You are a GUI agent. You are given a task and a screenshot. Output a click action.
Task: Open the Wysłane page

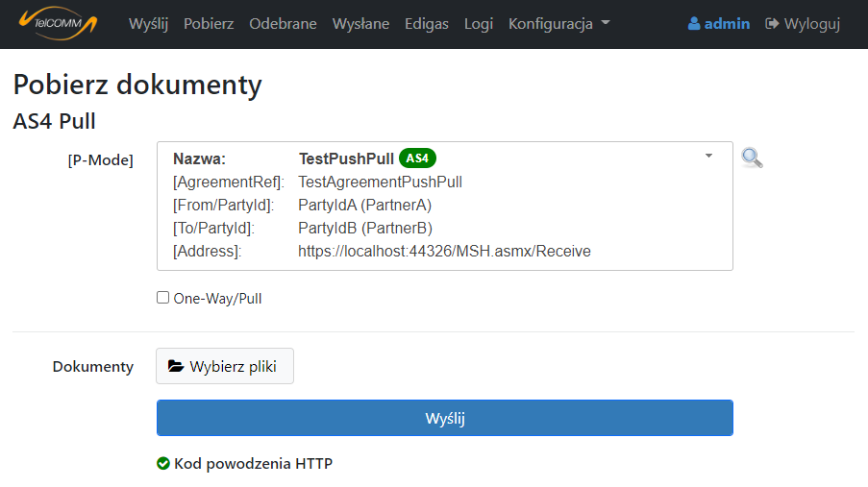360,24
